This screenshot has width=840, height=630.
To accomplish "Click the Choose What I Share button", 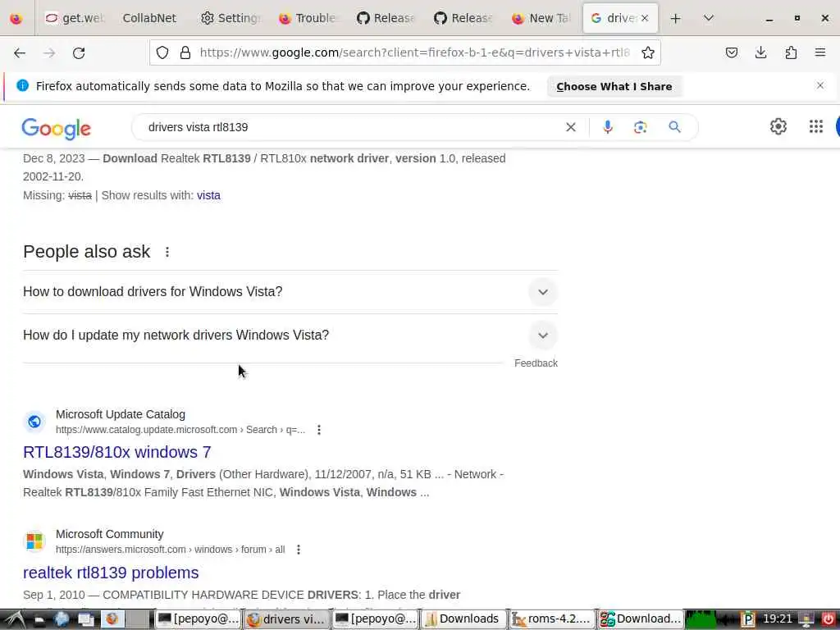I will (614, 86).
